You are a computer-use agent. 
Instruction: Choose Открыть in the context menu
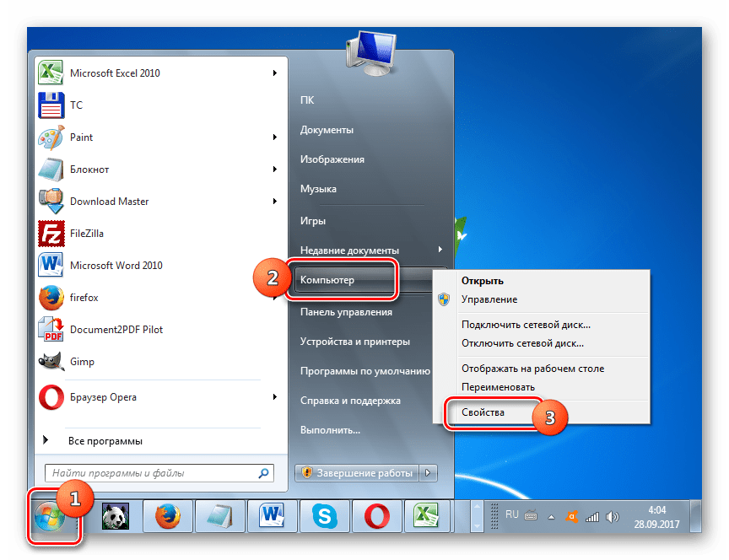click(482, 281)
